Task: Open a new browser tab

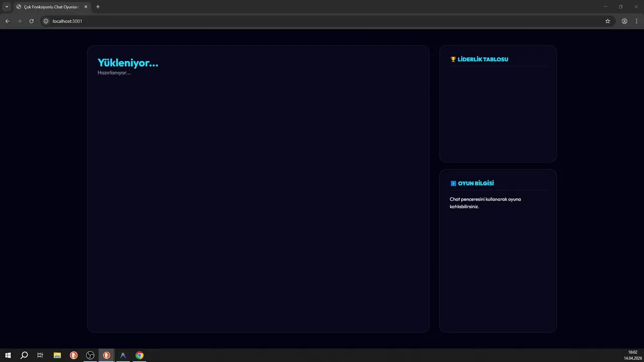Action: coord(98,7)
